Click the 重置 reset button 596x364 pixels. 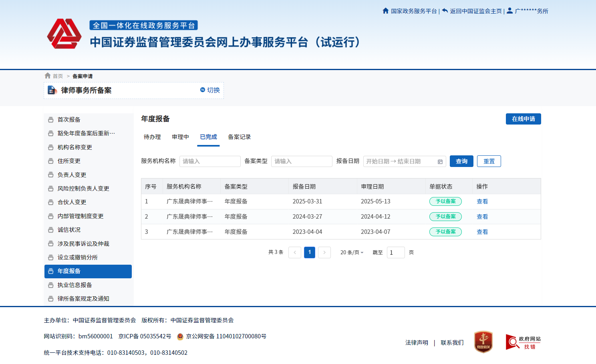click(x=489, y=161)
